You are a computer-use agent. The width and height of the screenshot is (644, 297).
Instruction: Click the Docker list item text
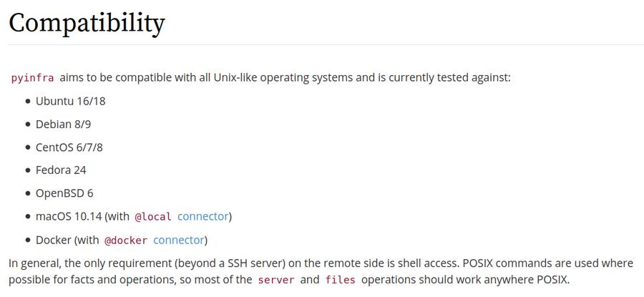tap(54, 240)
